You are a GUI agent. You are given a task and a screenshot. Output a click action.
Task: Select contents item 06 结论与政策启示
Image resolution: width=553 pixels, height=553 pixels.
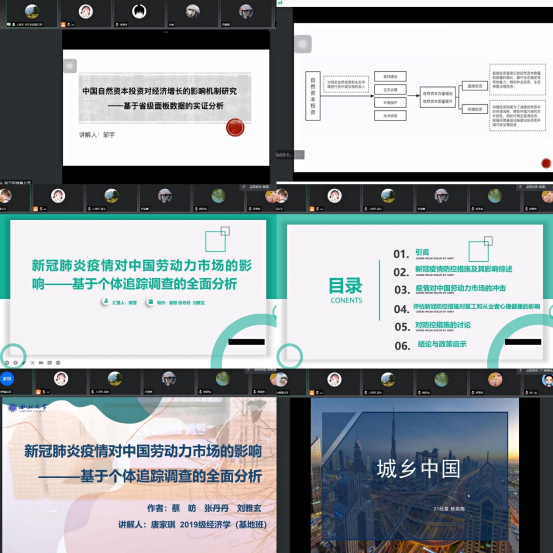click(x=430, y=345)
